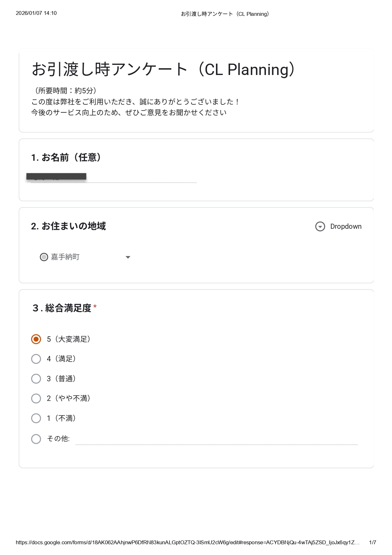Open the docs.google.com forms URL in footer
This screenshot has width=392, height=555.
(187, 542)
